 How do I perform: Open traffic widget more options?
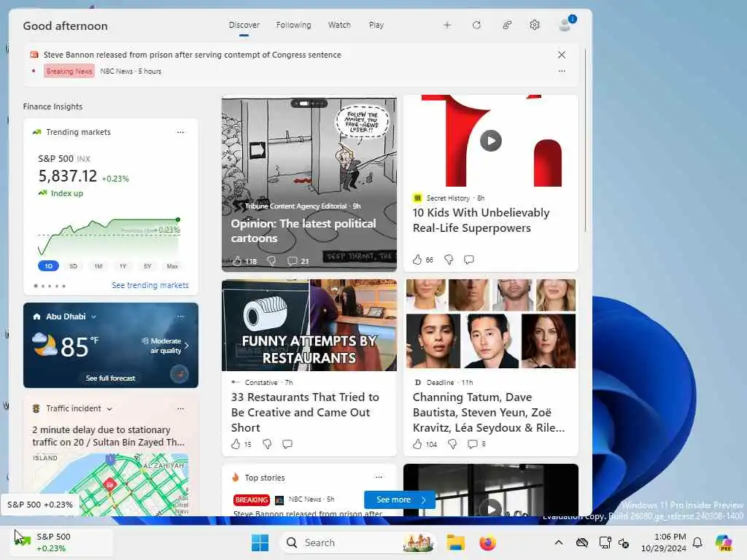tap(180, 408)
